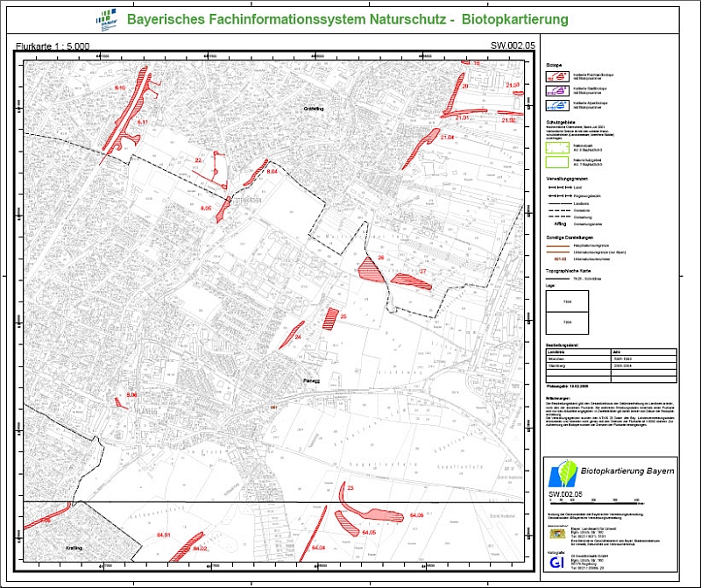Pick the green Nationalpark legend box
The width and height of the screenshot is (701, 588).
(x=558, y=147)
